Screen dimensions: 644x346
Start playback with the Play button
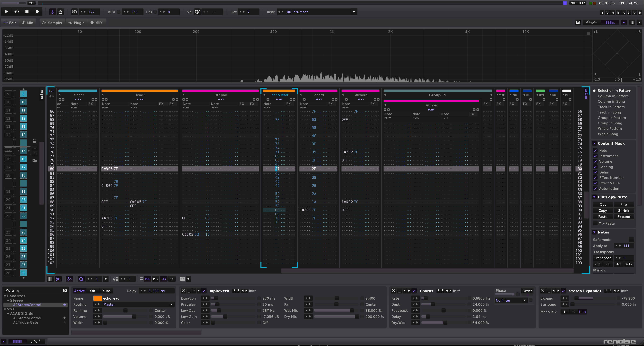(x=6, y=12)
